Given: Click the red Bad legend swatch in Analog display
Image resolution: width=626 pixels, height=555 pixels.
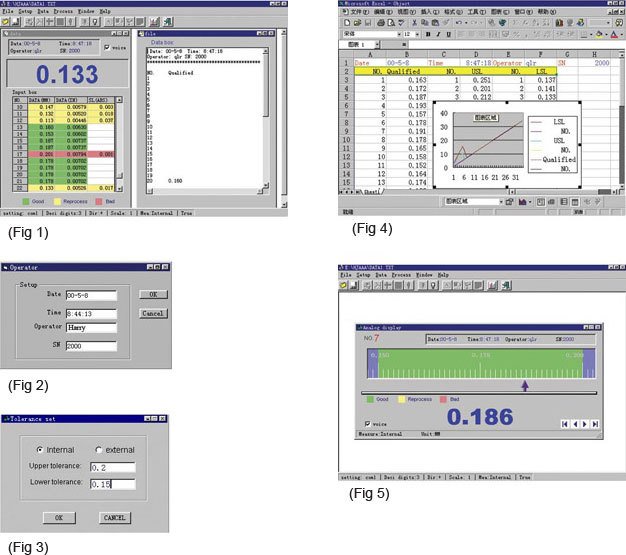Looking at the screenshot, I should [443, 399].
